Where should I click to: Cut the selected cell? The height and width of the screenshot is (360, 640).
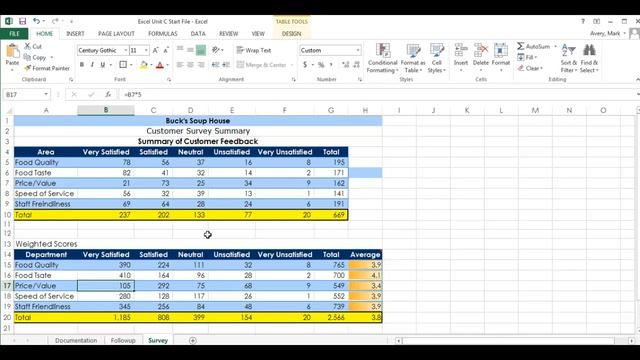[x=33, y=47]
